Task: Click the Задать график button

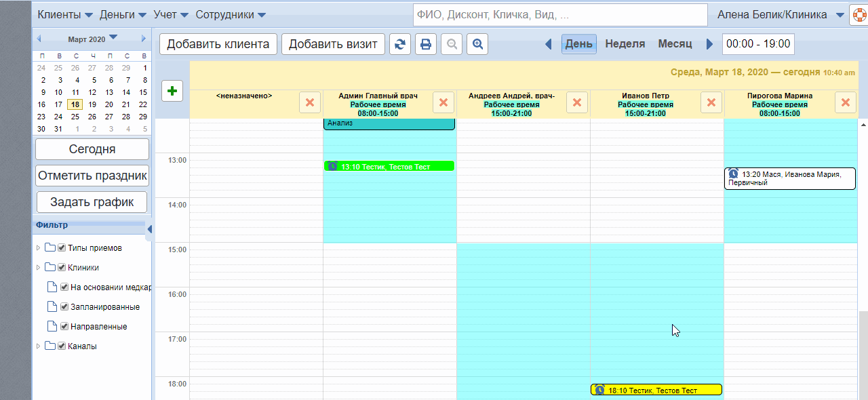Action: [92, 202]
